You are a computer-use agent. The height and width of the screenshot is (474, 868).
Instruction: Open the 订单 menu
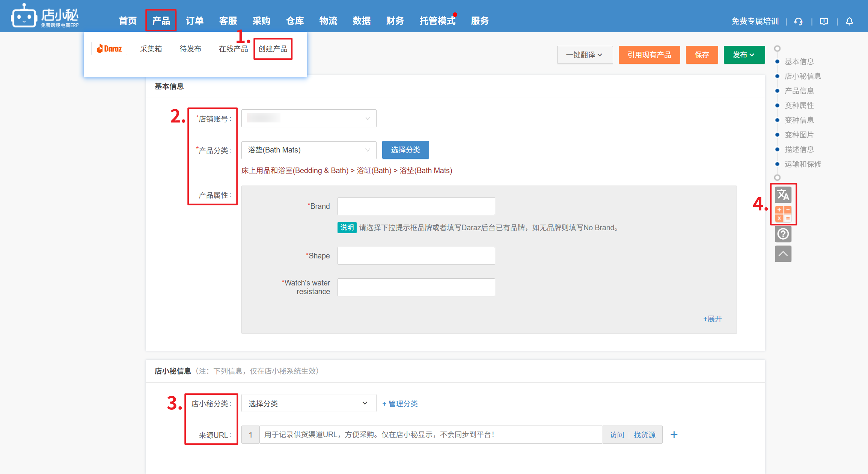click(x=194, y=21)
